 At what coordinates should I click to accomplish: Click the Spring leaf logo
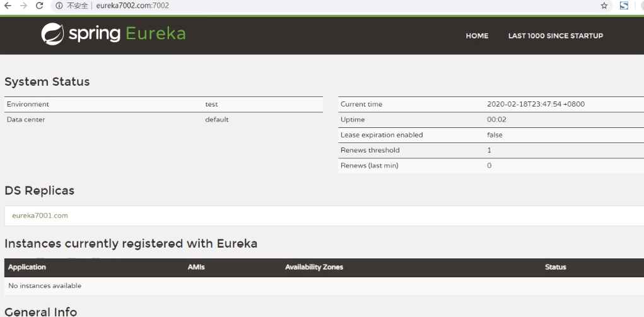pyautogui.click(x=52, y=34)
